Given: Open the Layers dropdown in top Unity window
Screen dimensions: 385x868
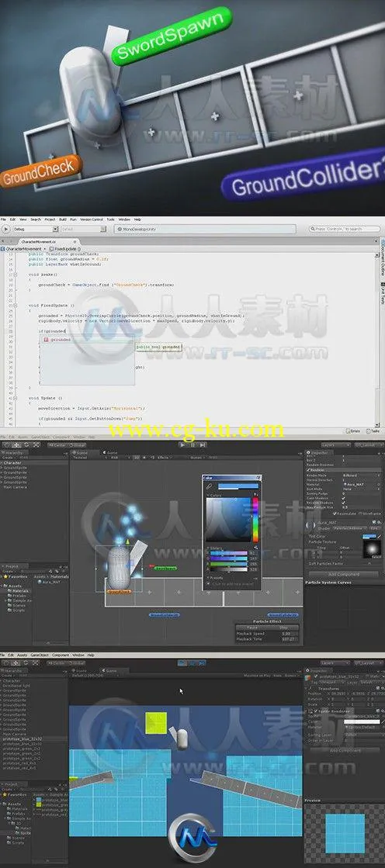Looking at the screenshot, I should (335, 444).
